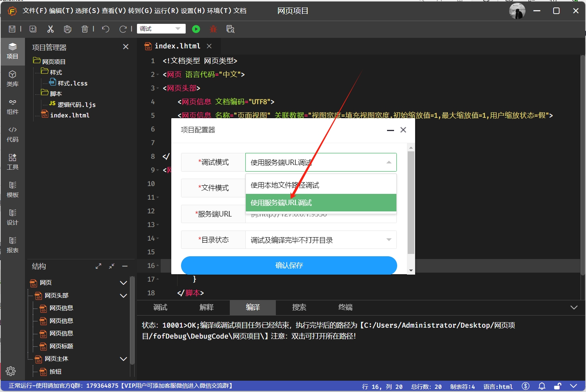
Task: Collapse the 网页主体 structure node
Action: 123,359
